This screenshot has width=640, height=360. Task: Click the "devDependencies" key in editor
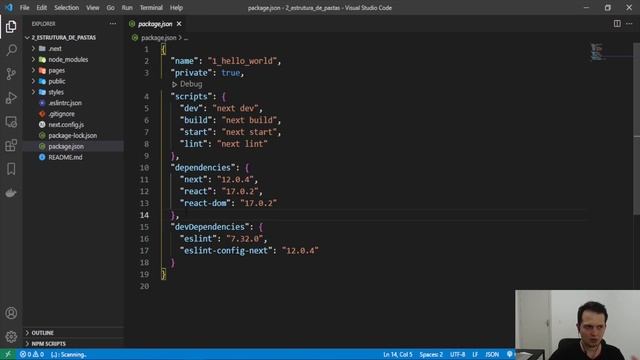point(210,227)
